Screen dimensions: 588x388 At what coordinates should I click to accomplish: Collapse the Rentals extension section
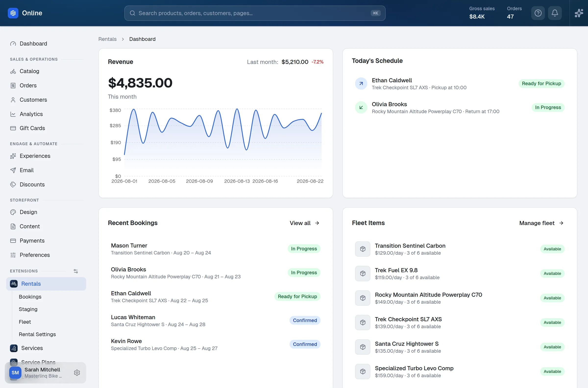pos(46,284)
